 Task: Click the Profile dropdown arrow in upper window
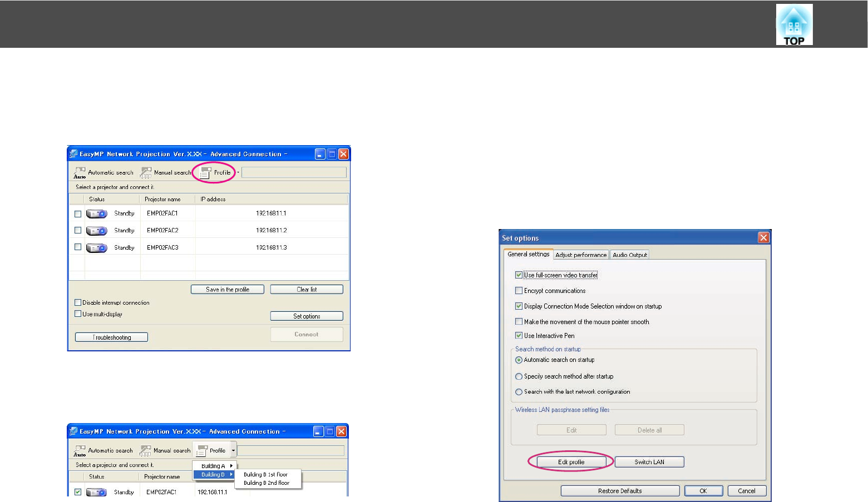tap(238, 173)
